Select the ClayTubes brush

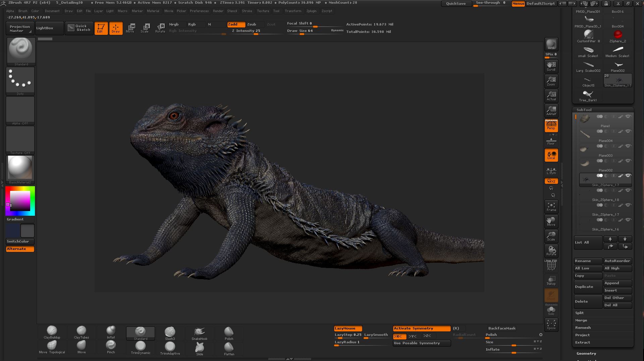click(82, 332)
